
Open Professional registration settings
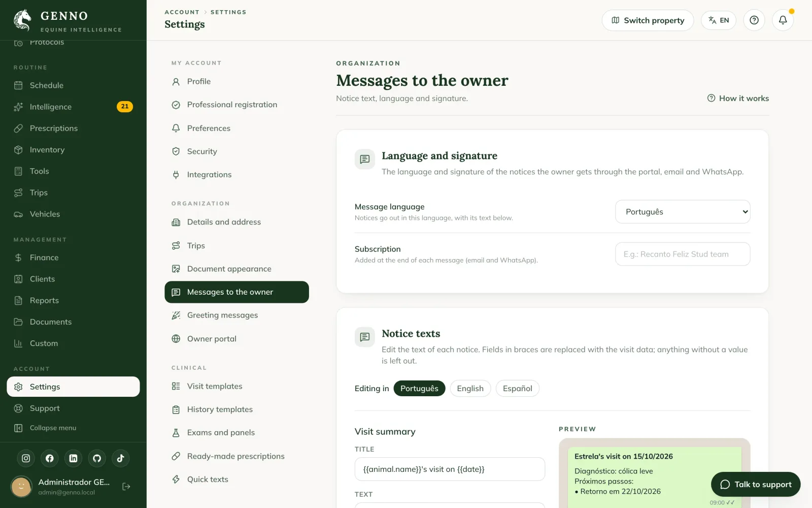click(x=236, y=105)
